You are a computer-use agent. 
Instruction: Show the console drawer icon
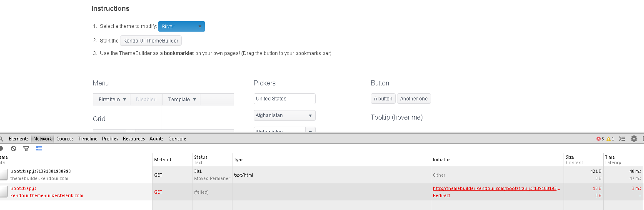tap(622, 139)
